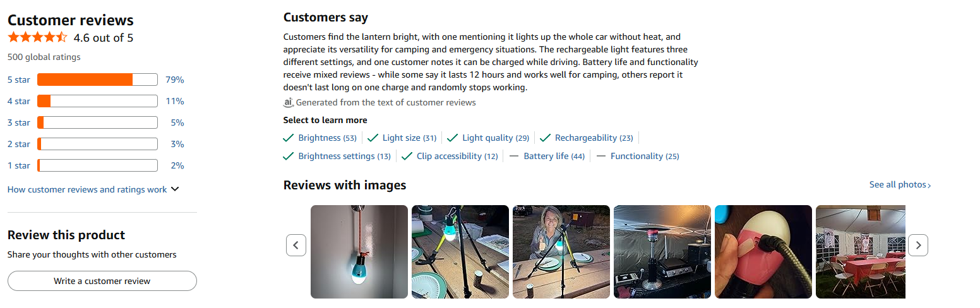Viewport: 980px width, 308px height.
Task: Click the star rating icons near 4.6
Action: (x=37, y=37)
